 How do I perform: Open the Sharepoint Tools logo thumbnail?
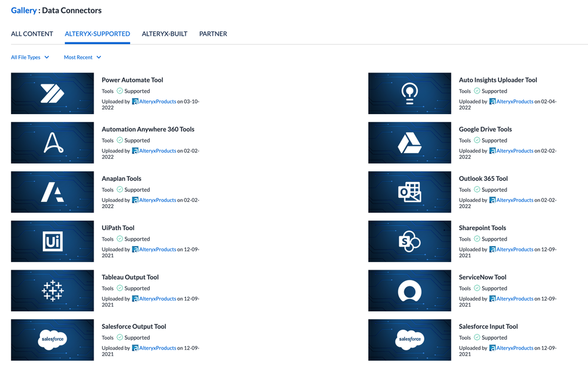tap(410, 241)
